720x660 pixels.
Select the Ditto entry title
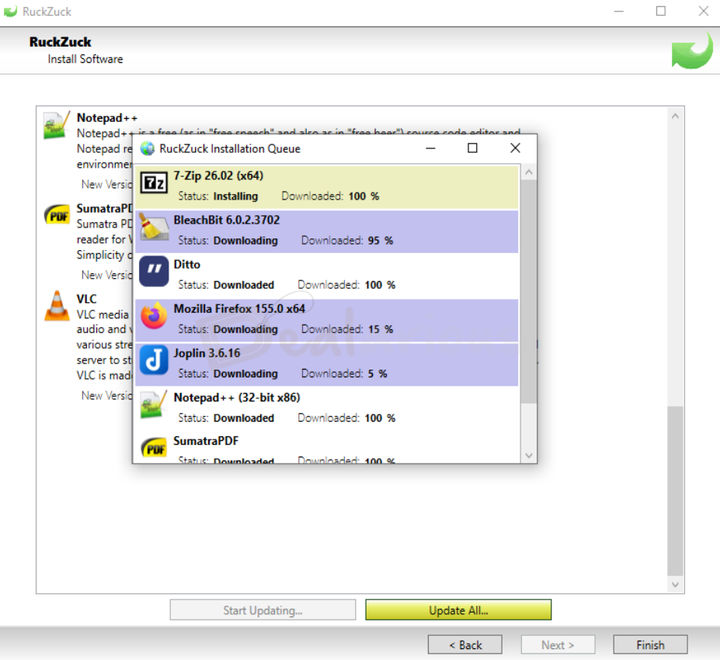pyautogui.click(x=187, y=265)
